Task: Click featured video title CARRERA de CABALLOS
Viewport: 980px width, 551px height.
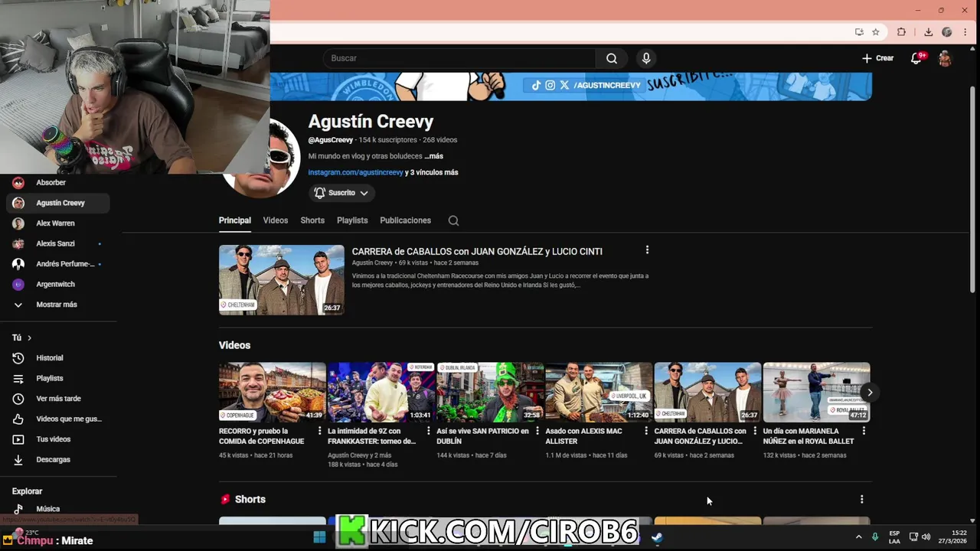Action: point(477,251)
